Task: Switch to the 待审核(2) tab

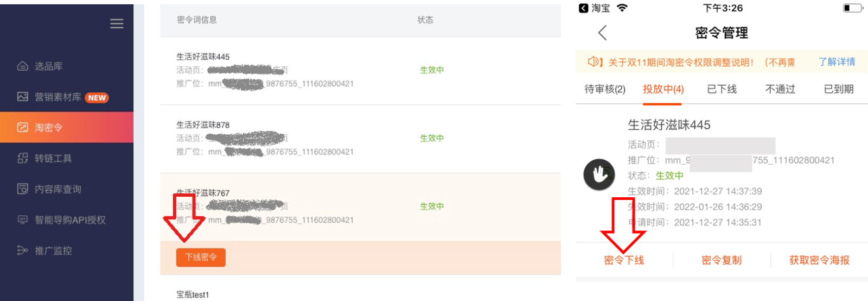Action: (x=604, y=89)
